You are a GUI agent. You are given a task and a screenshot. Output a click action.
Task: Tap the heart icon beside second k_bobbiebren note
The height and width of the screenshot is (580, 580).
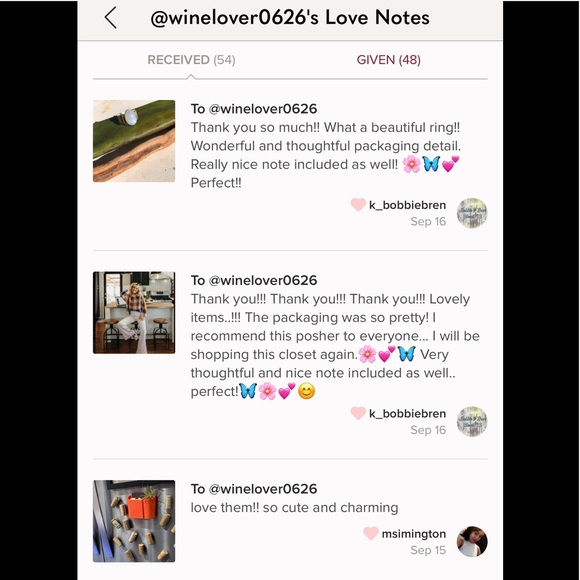pyautogui.click(x=358, y=413)
